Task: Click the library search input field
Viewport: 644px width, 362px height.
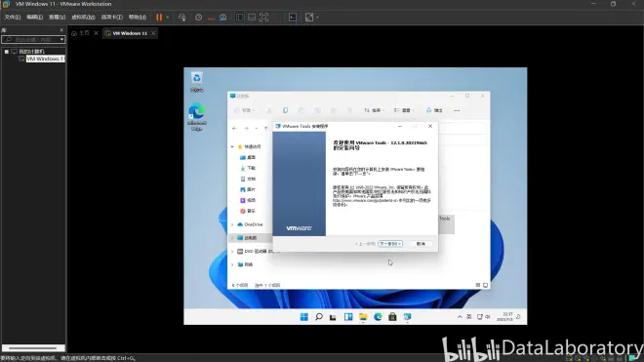Action: click(31, 39)
